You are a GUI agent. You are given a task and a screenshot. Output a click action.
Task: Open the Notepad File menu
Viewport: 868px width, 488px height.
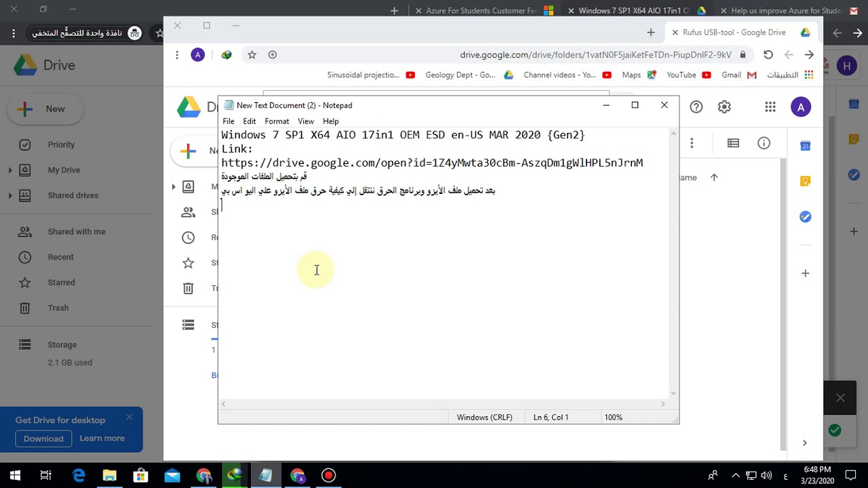229,121
